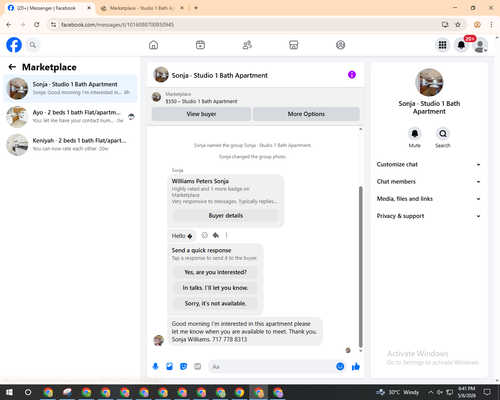Open the Windows Start button
Screen dimensions: 500x400
pyautogui.click(x=9, y=392)
